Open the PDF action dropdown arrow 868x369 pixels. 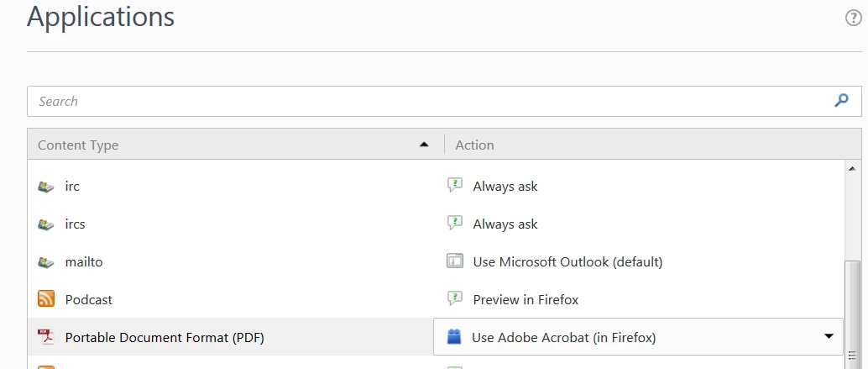829,336
